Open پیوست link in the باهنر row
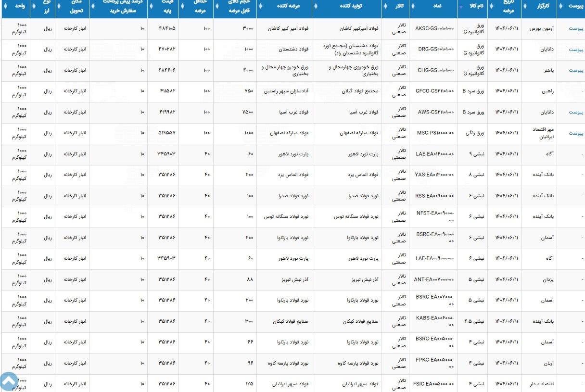585x392 pixels. point(576,70)
